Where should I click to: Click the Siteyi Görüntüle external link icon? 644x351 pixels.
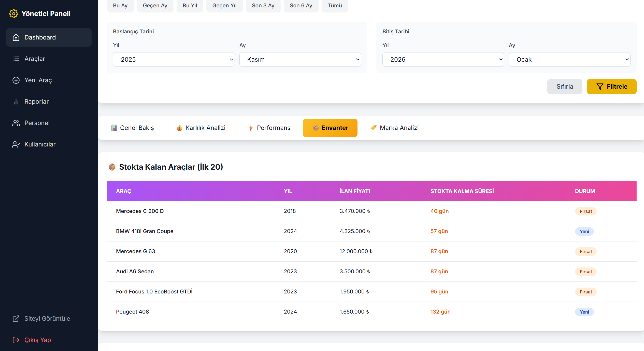click(16, 319)
